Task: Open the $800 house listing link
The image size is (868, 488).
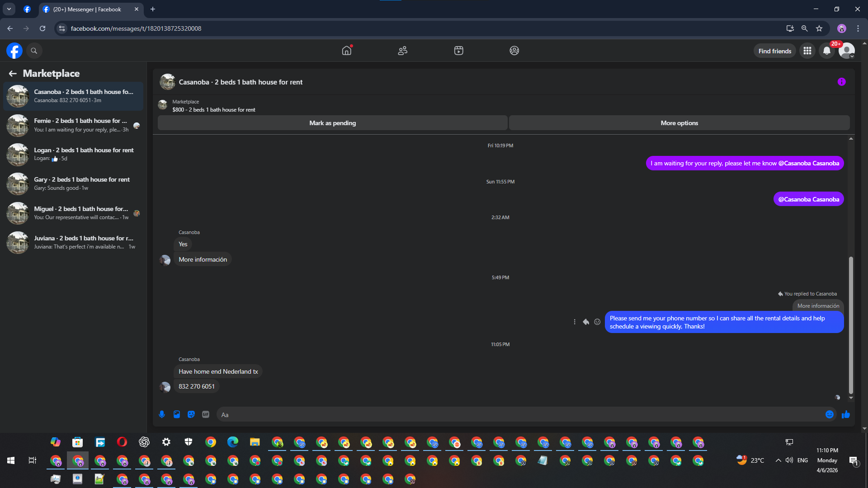Action: [213, 110]
